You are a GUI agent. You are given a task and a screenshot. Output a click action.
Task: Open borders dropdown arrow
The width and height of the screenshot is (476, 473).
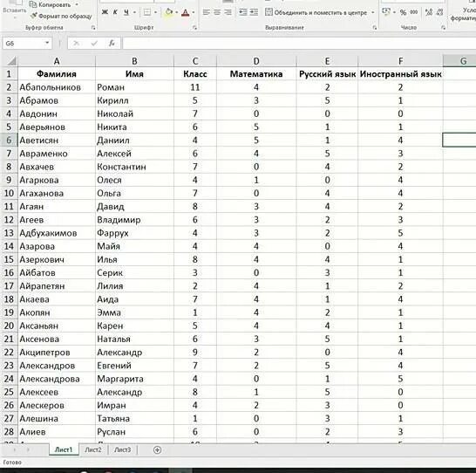pyautogui.click(x=155, y=12)
